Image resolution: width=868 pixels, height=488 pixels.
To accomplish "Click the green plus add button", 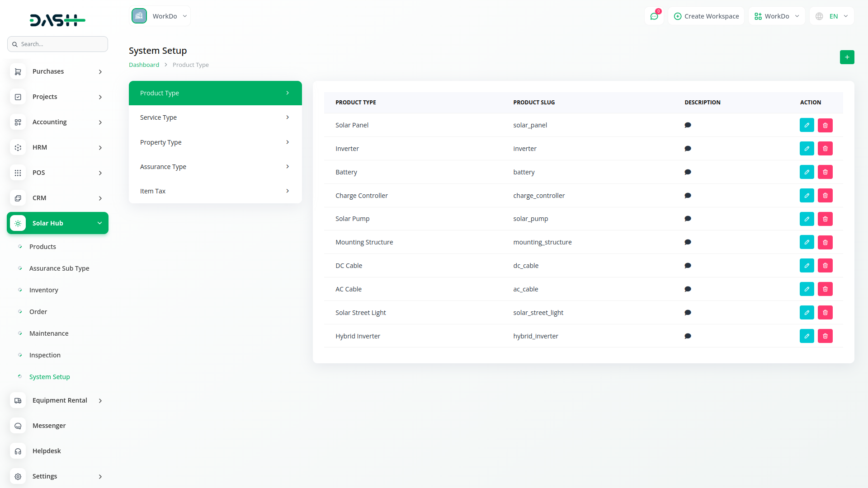I will tap(847, 57).
